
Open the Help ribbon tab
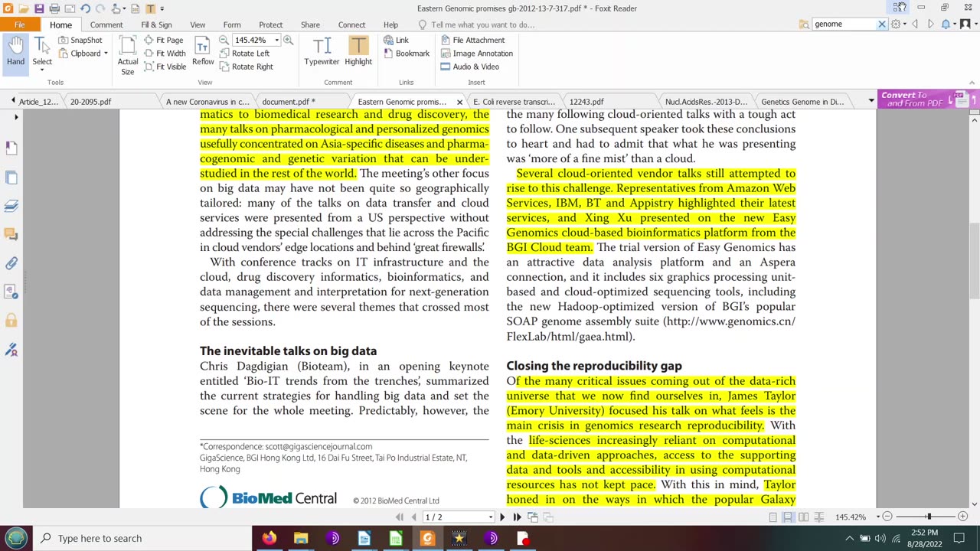click(390, 24)
